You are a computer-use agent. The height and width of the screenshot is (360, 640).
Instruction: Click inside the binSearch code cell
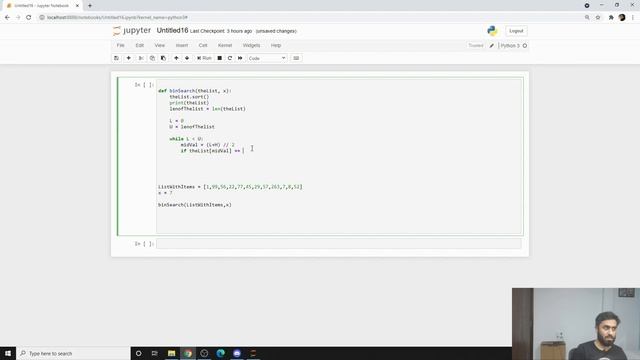339,156
